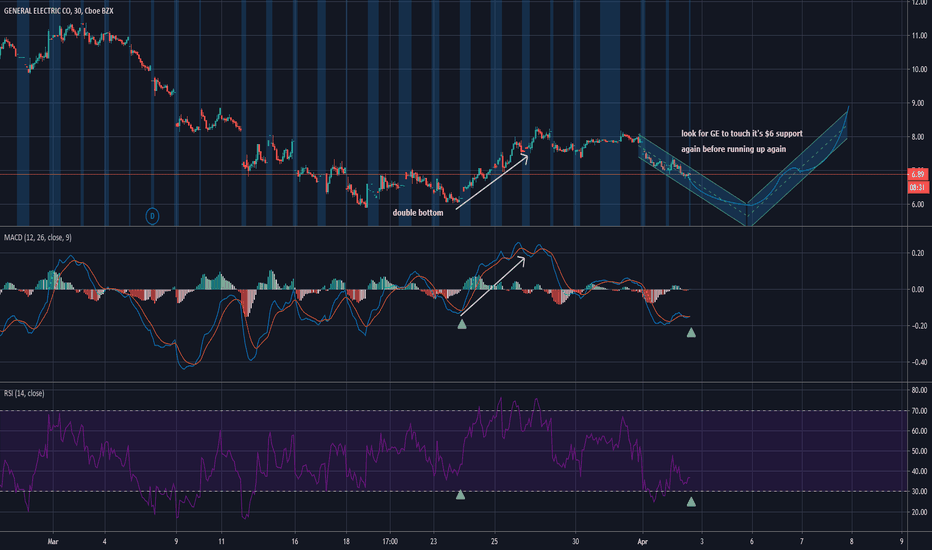Screen dimensions: 932x550
Task: Select the MACD (12, 26, close, 9) legend
Action: coord(37,237)
